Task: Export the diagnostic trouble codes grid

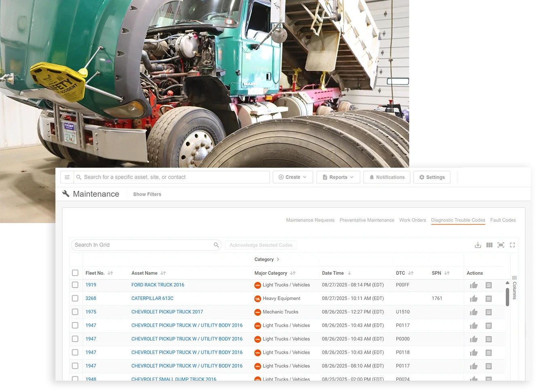Action: point(478,245)
